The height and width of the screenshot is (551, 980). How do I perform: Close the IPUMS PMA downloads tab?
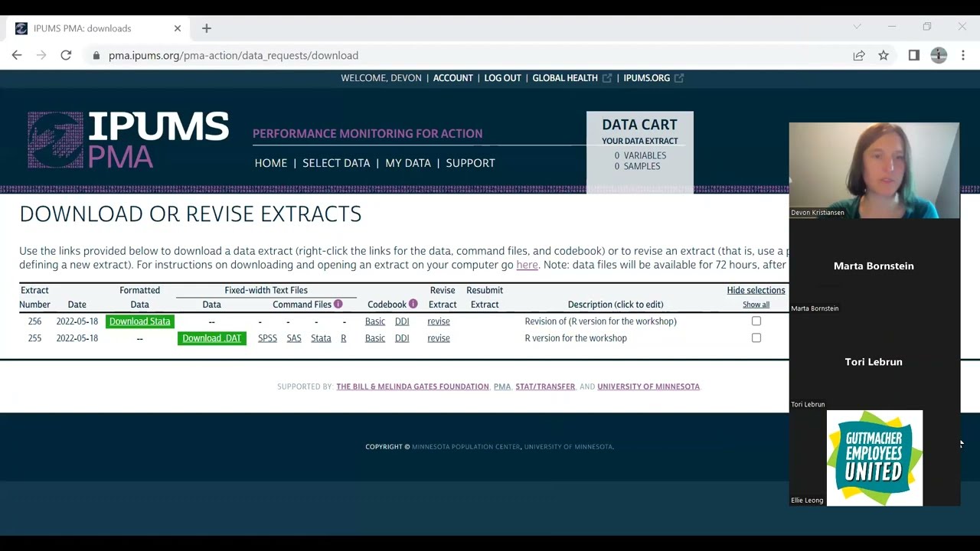click(x=178, y=28)
